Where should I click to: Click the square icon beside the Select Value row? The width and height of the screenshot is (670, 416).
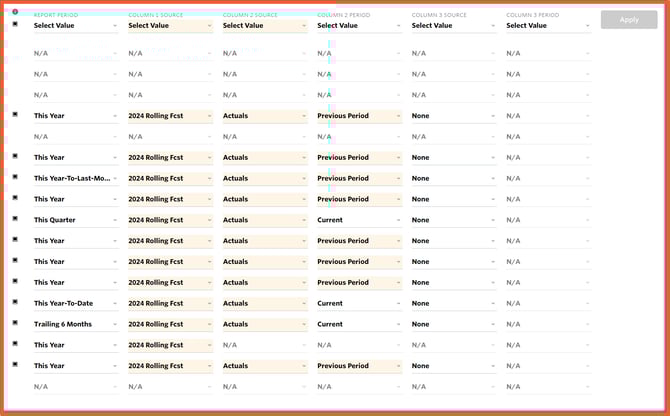(15, 24)
